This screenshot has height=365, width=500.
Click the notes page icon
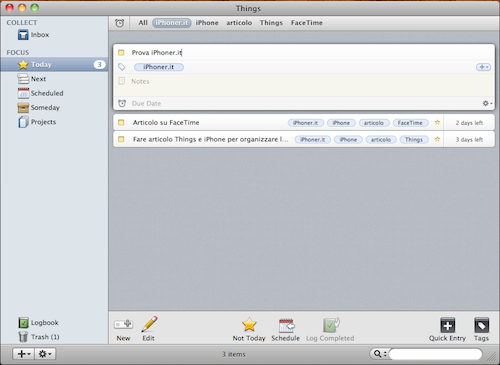click(122, 81)
